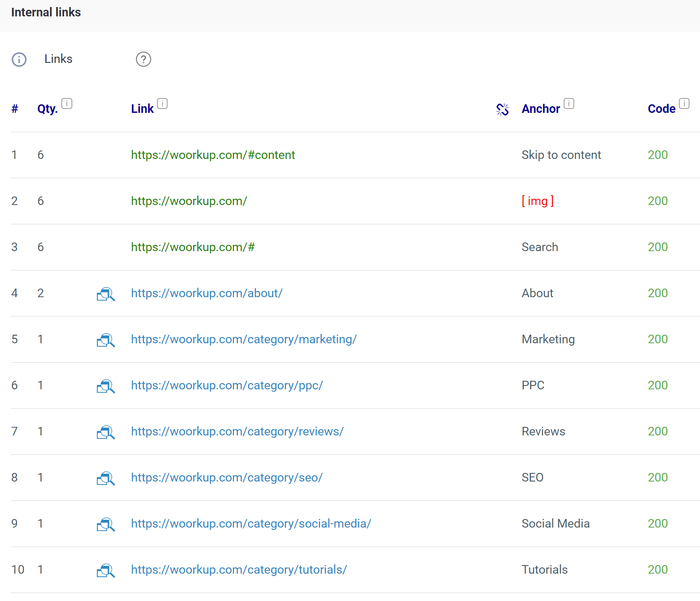700x601 pixels.
Task: Click the broken link icon in the header
Action: point(502,109)
